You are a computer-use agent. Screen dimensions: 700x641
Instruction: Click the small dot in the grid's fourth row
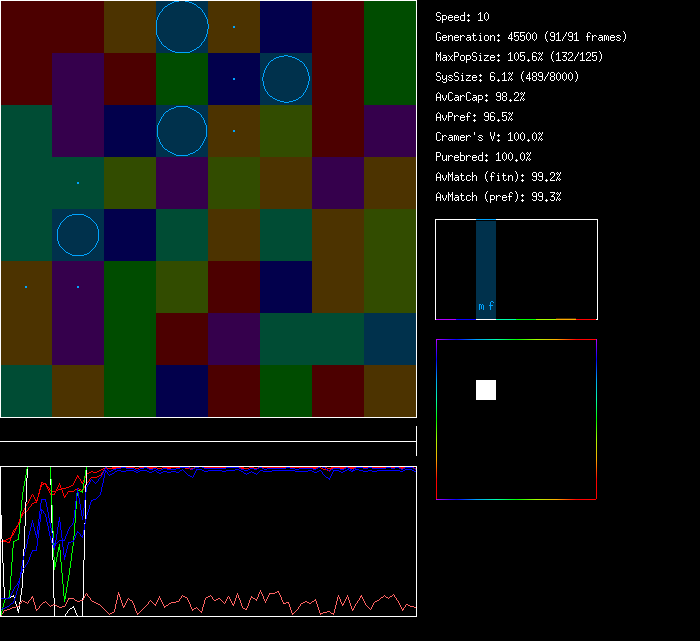pyautogui.click(x=78, y=183)
